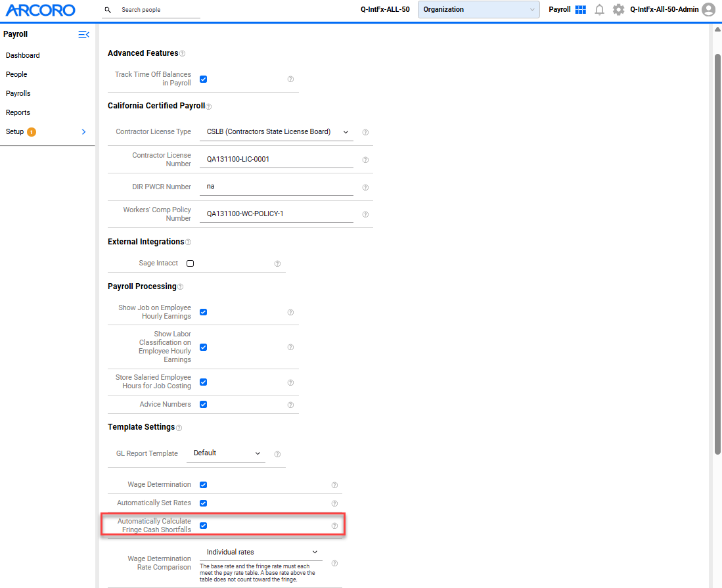Collapse the Payroll sidebar menu icon
Image resolution: width=722 pixels, height=588 pixels.
(x=83, y=35)
